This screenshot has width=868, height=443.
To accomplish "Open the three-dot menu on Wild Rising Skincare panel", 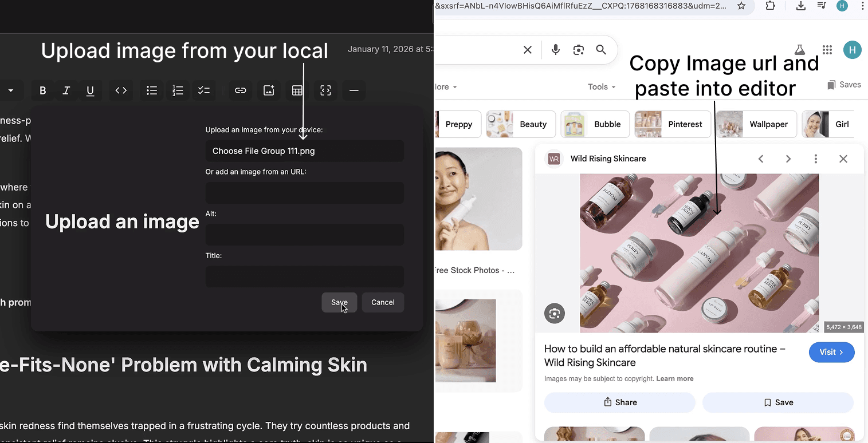I will click(815, 159).
